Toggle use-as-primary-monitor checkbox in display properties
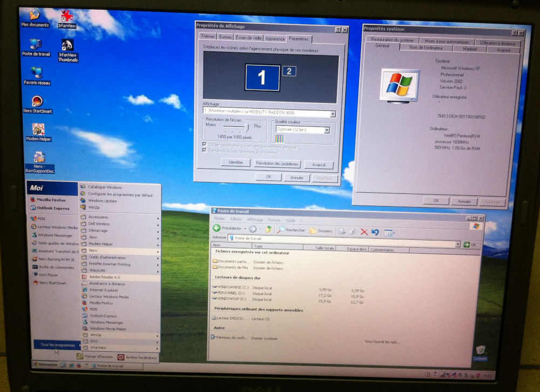This screenshot has height=392, width=540. 205,144
